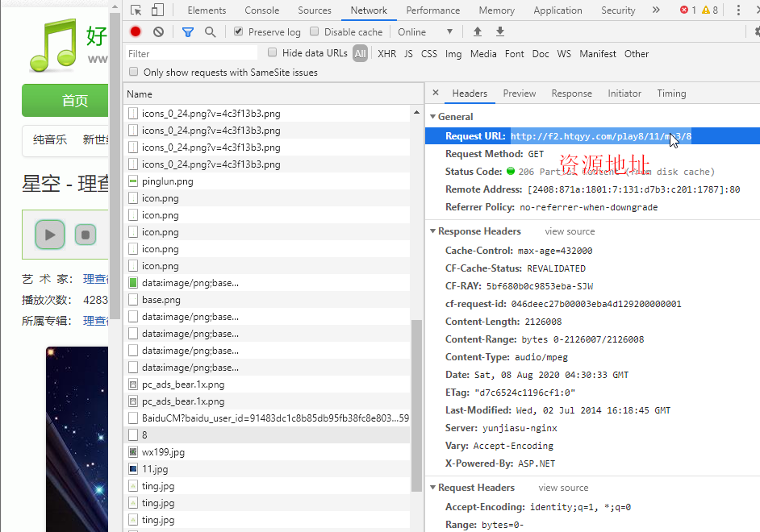Filter requests by JS type
760x532 pixels.
coord(408,54)
